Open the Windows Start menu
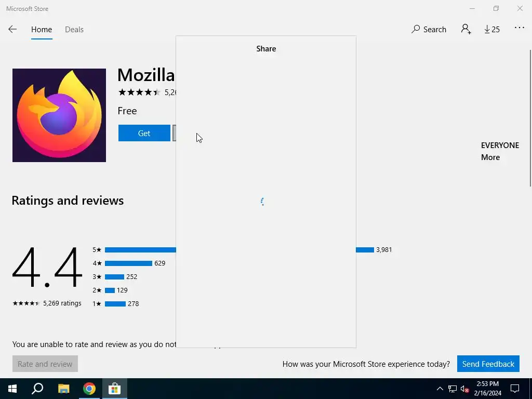 (12, 389)
